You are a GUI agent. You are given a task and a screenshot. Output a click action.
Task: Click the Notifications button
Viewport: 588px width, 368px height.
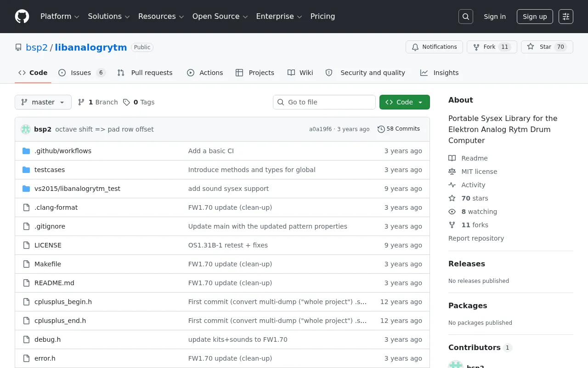[434, 47]
